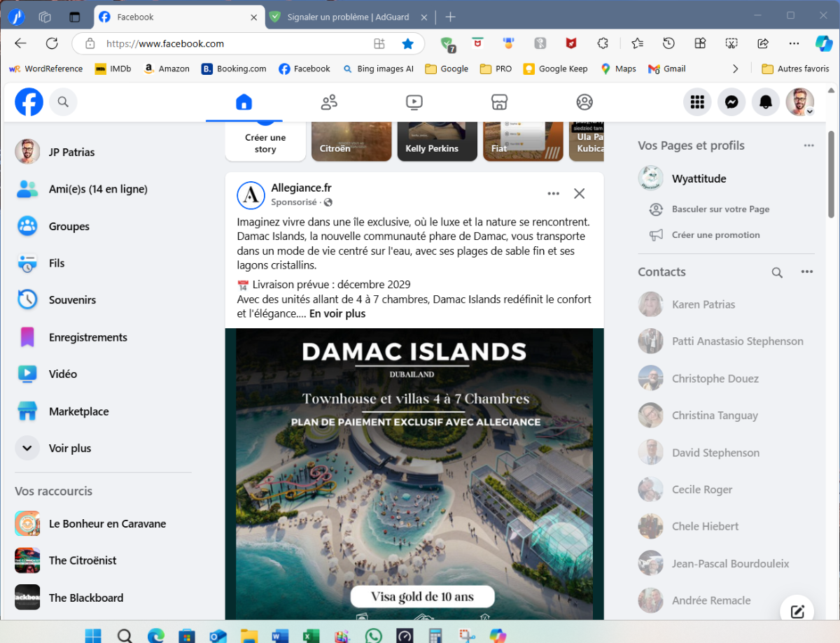Open Excel from the taskbar
The image size is (840, 643).
(x=311, y=635)
